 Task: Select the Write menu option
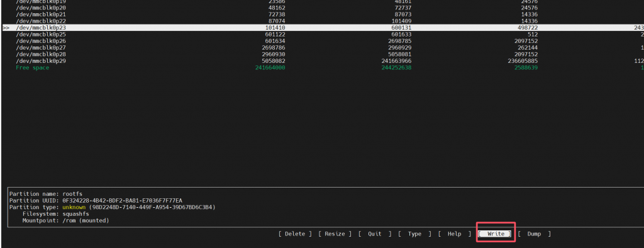496,234
